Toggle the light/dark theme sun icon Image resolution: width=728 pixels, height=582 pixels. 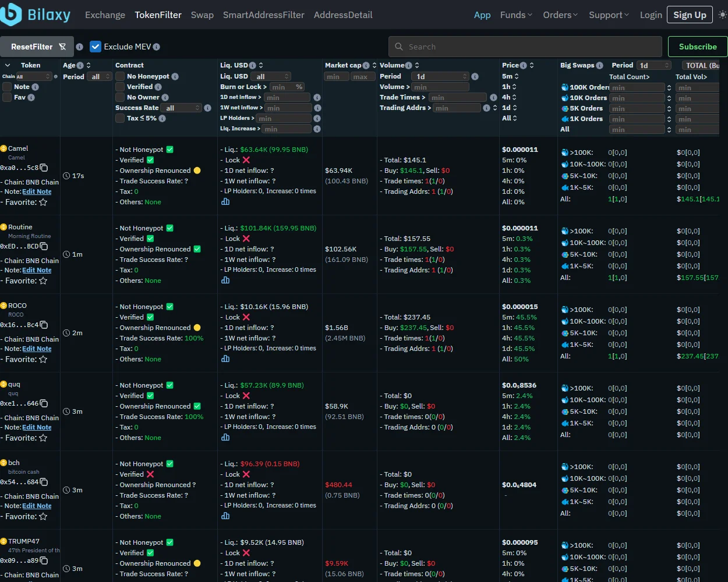723,15
